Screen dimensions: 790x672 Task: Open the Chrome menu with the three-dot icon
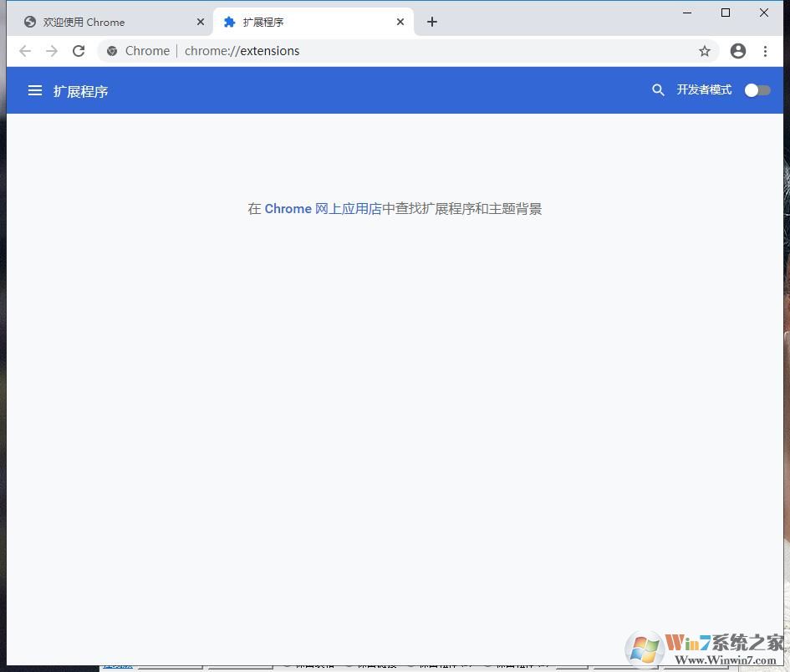pos(766,51)
